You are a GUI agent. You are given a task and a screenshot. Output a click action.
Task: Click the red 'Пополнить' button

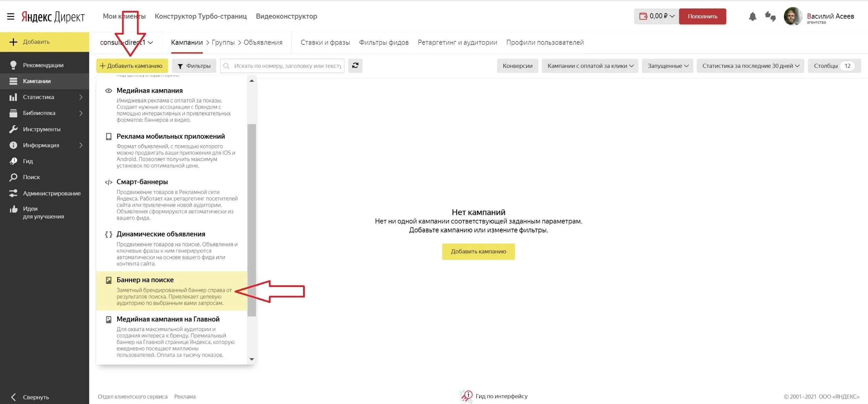702,16
